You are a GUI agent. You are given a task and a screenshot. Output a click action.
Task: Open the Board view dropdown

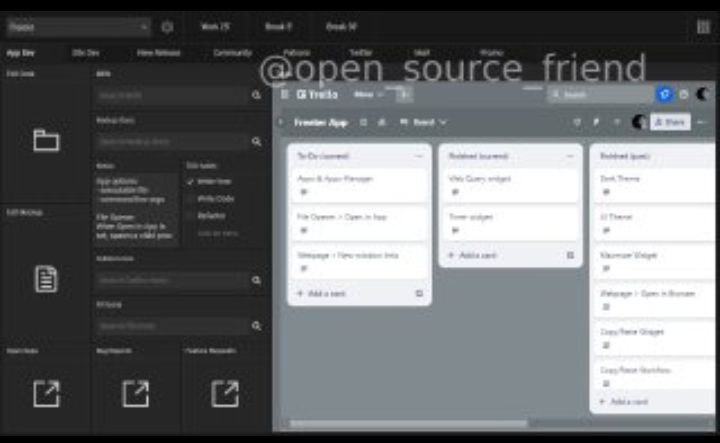tap(423, 123)
